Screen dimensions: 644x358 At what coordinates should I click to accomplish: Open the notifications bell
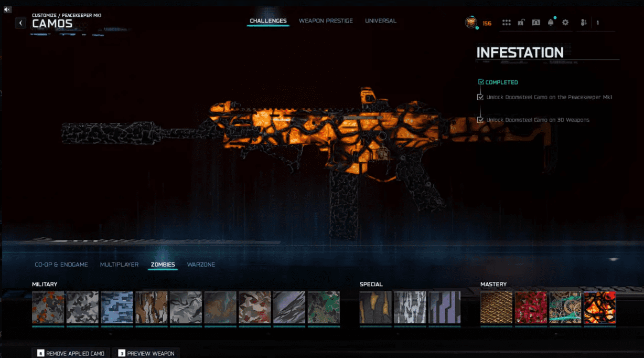551,23
